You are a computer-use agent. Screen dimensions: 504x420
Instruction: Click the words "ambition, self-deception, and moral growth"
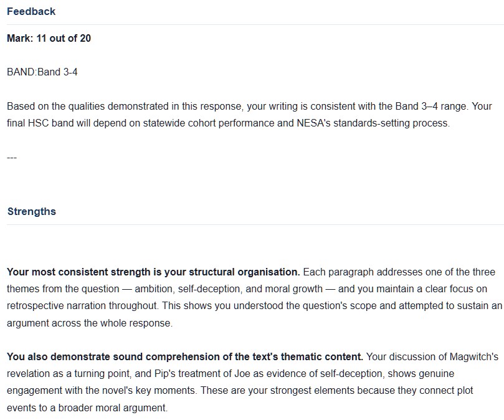(229, 289)
